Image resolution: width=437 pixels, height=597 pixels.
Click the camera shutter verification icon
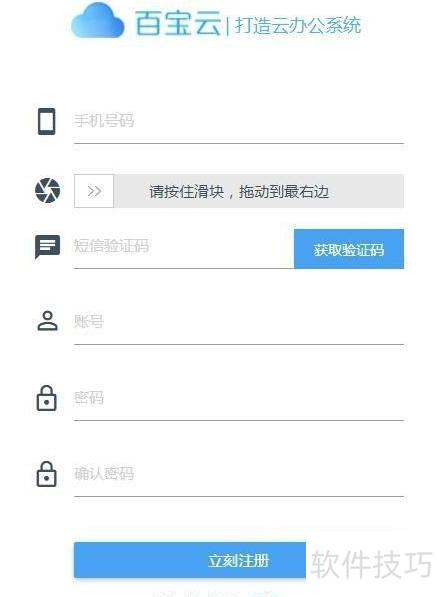pyautogui.click(x=47, y=190)
